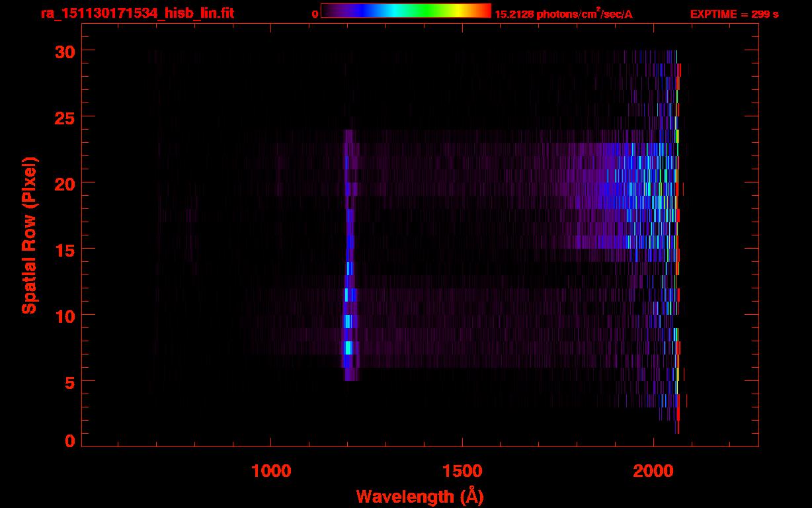Click the y-axis tick label 0
The width and height of the screenshot is (812, 508).
[69, 441]
